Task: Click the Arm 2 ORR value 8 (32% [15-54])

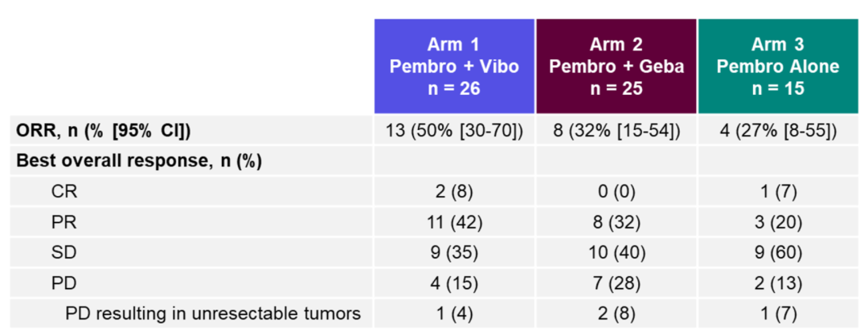Action: coord(616,131)
